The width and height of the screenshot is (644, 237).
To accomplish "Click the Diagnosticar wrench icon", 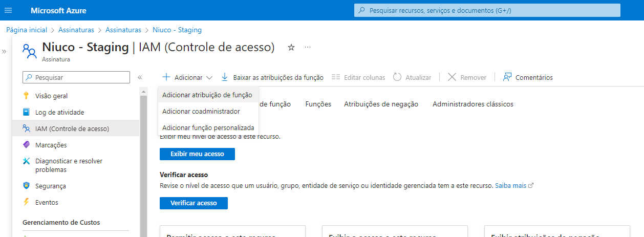I will [27, 161].
